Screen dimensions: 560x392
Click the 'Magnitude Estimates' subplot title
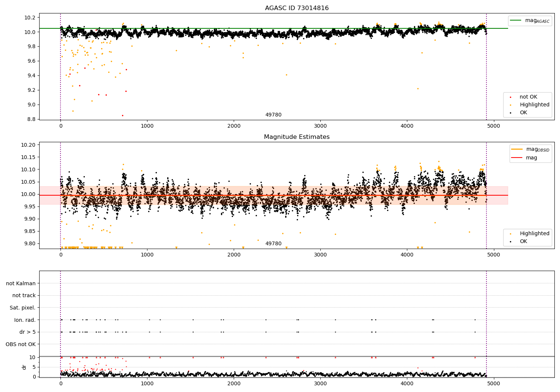point(297,137)
